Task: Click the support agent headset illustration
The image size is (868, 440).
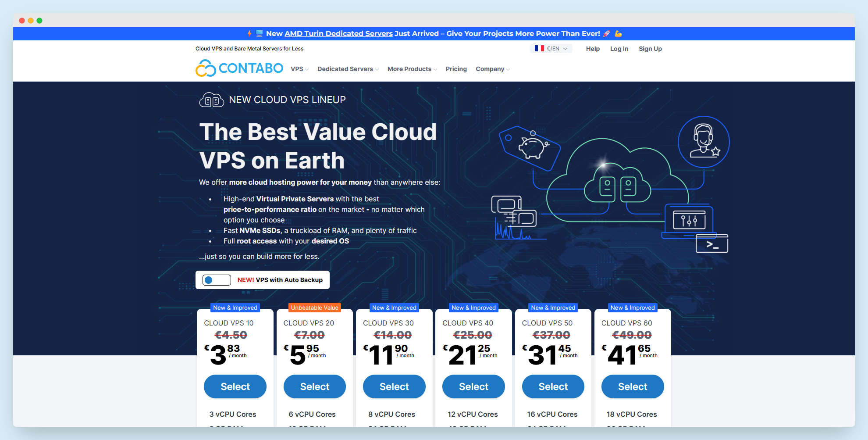Action: [704, 142]
